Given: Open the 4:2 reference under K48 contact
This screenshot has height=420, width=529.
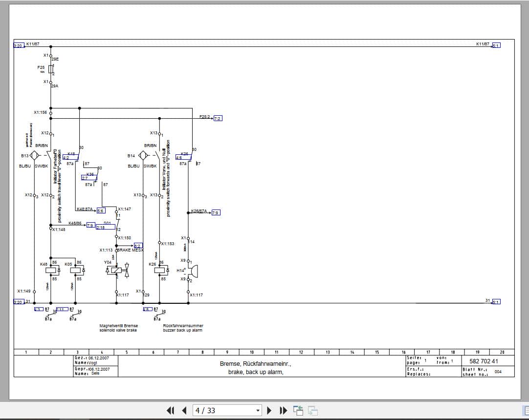Looking at the screenshot, I should click(70, 157).
